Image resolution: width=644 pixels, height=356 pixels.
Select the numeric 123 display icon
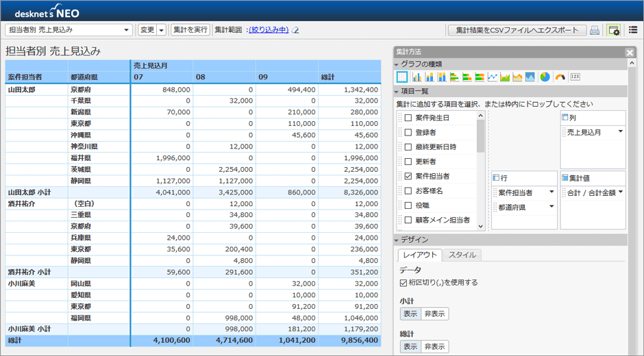[x=575, y=77]
